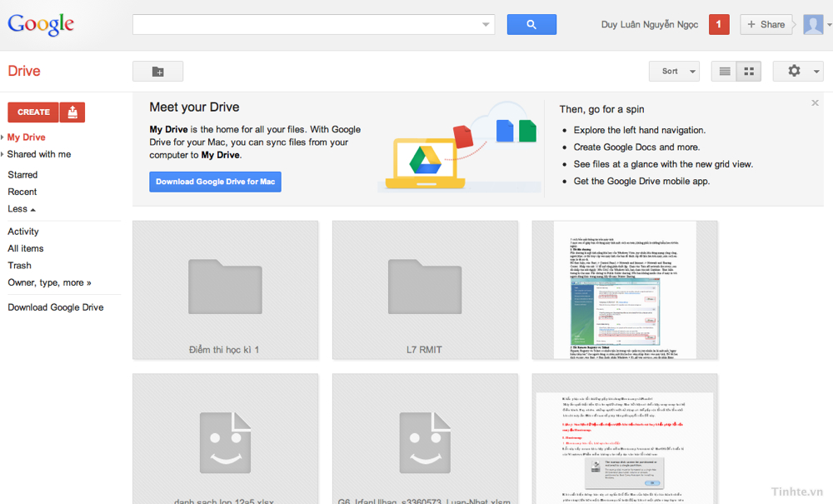Open the Điểm thi học kì 1 folder

click(225, 290)
